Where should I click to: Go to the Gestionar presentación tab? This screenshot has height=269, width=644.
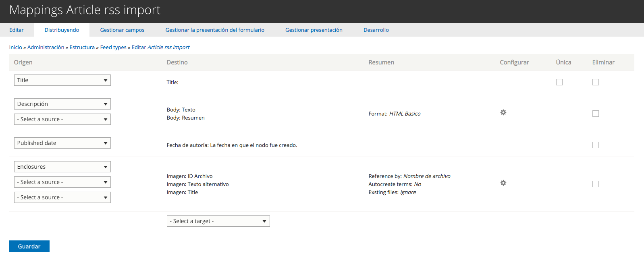pos(314,30)
